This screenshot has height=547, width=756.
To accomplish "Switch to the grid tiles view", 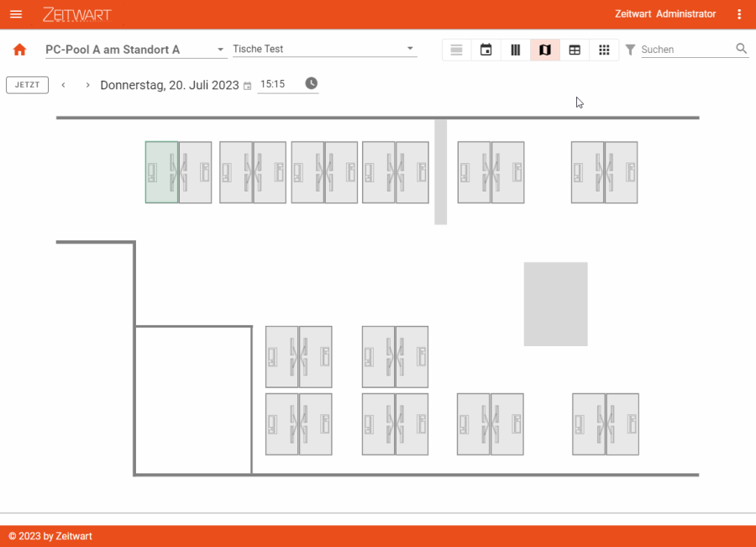I will 604,50.
